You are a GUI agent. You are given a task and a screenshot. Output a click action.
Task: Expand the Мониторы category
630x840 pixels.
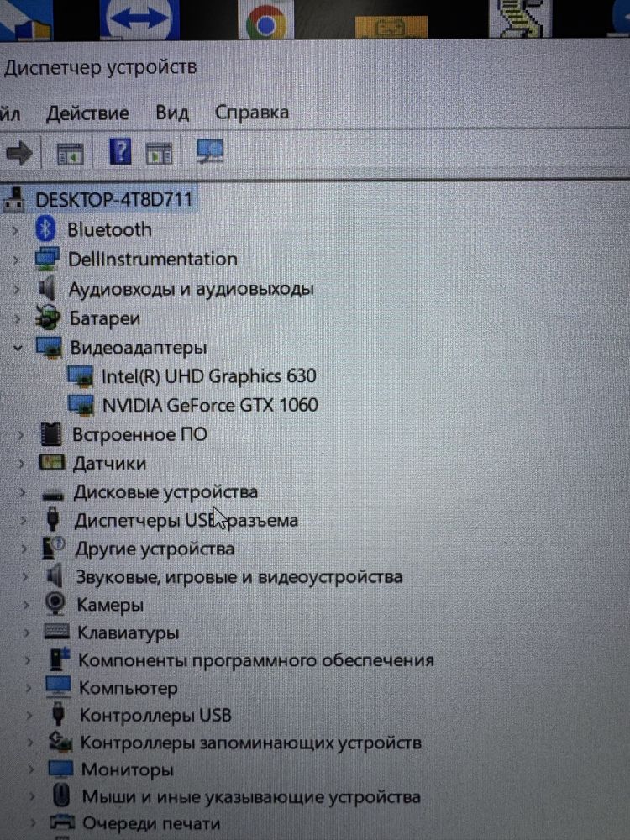[x=31, y=769]
